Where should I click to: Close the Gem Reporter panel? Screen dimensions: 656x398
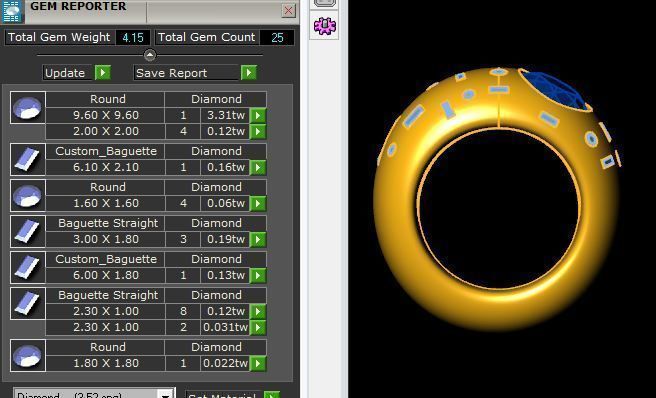tap(288, 10)
